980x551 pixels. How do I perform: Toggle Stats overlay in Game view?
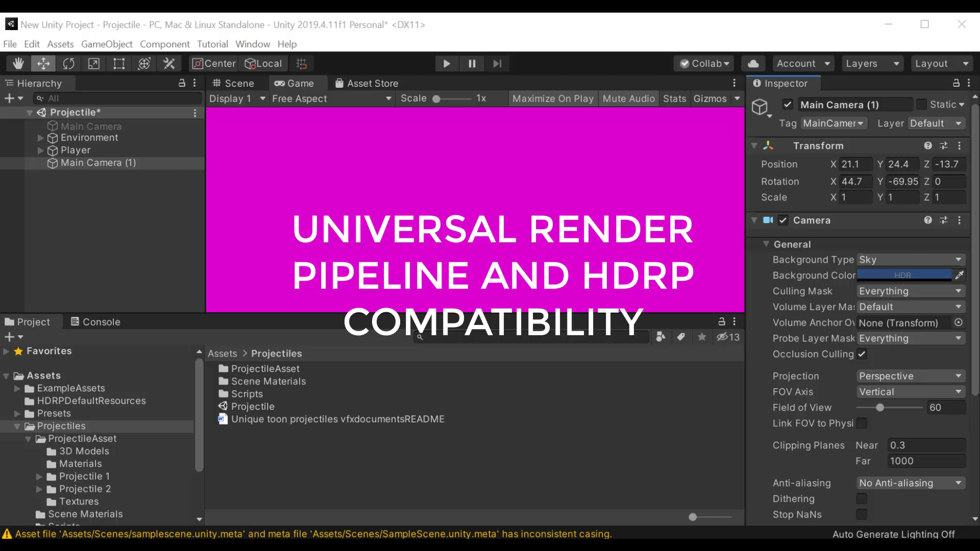674,98
